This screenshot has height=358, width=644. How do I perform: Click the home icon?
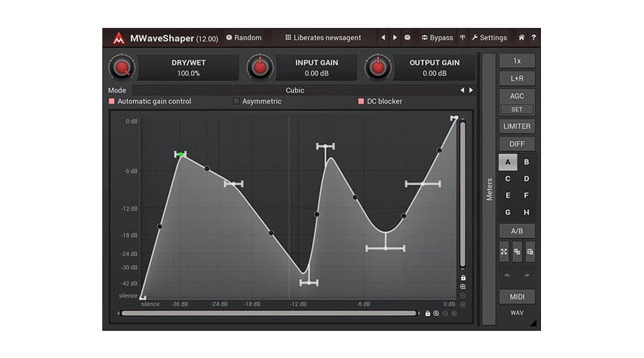(x=521, y=37)
